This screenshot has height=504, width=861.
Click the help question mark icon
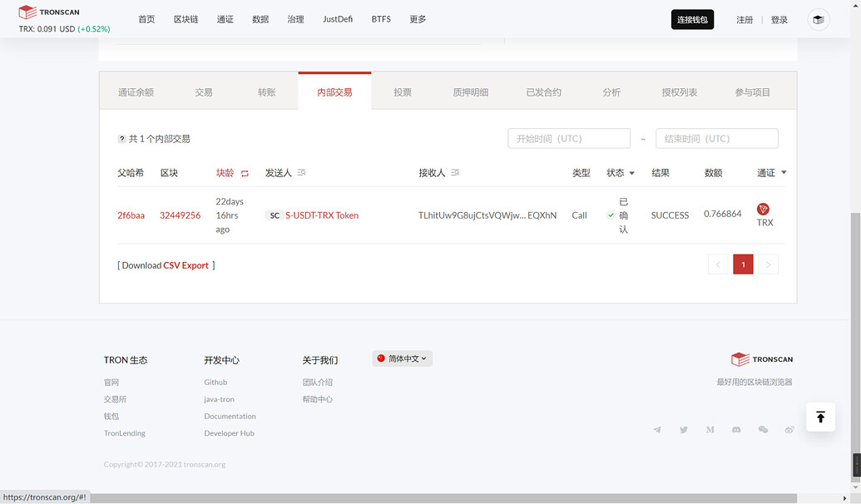point(121,139)
